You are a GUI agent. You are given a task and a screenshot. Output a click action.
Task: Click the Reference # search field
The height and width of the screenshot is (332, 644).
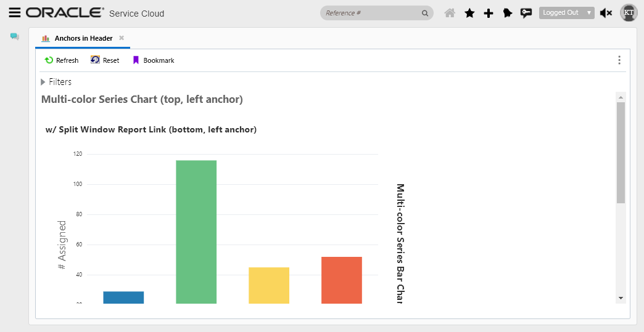point(371,13)
